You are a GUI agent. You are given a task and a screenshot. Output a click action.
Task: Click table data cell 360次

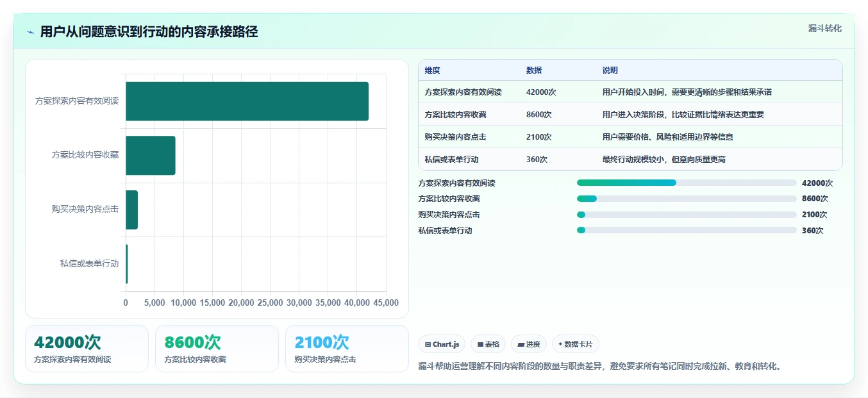(x=537, y=160)
